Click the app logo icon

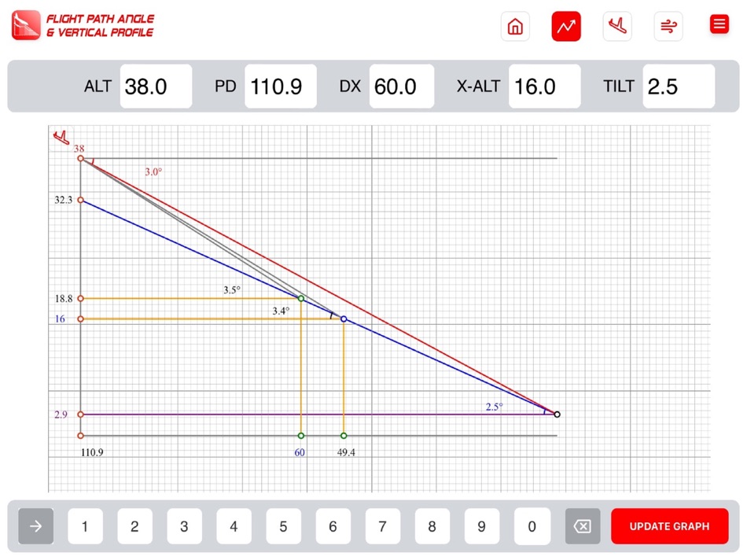[26, 25]
